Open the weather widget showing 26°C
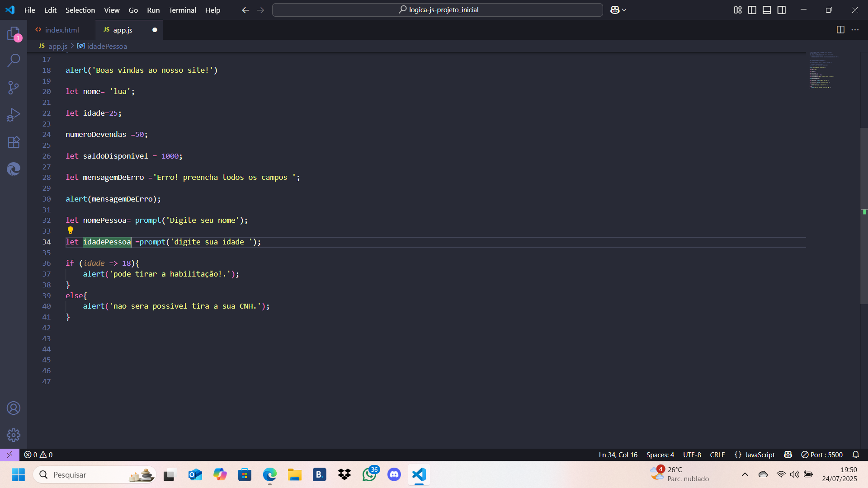Viewport: 868px width, 488px height. (x=680, y=474)
